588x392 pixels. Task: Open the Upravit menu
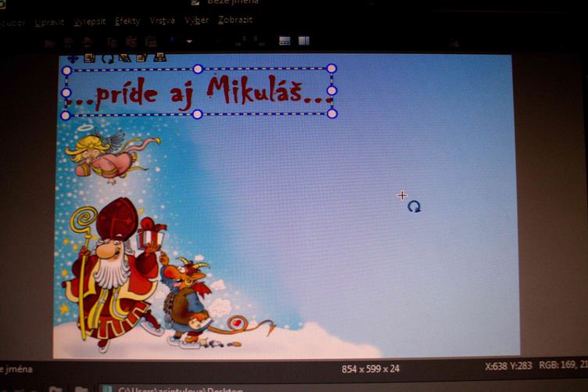[x=49, y=23]
